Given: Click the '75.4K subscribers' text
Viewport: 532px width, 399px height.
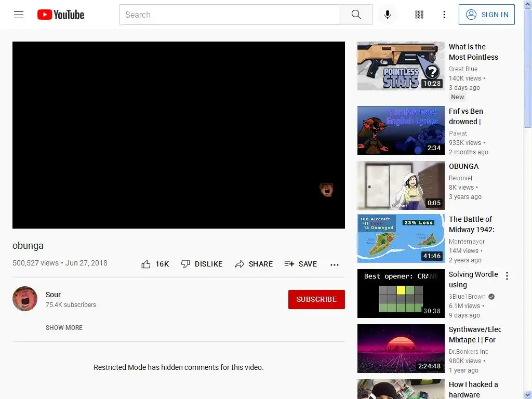Looking at the screenshot, I should pos(71,304).
